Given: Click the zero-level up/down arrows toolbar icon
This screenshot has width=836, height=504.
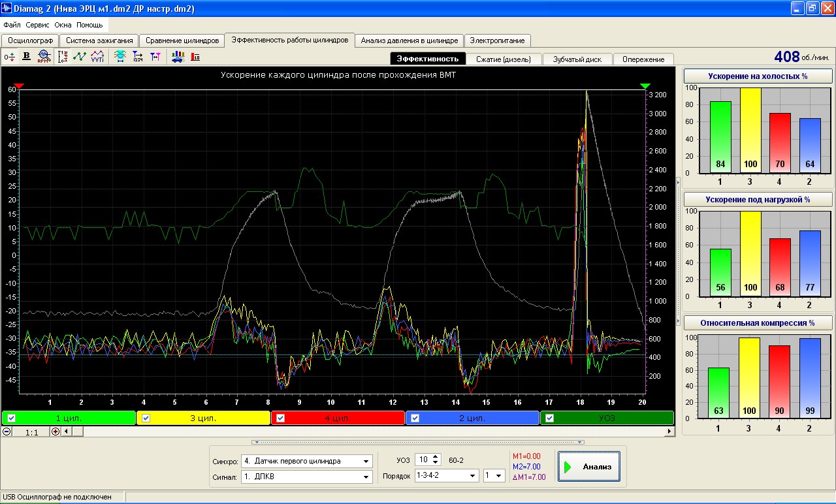Looking at the screenshot, I should [10, 57].
